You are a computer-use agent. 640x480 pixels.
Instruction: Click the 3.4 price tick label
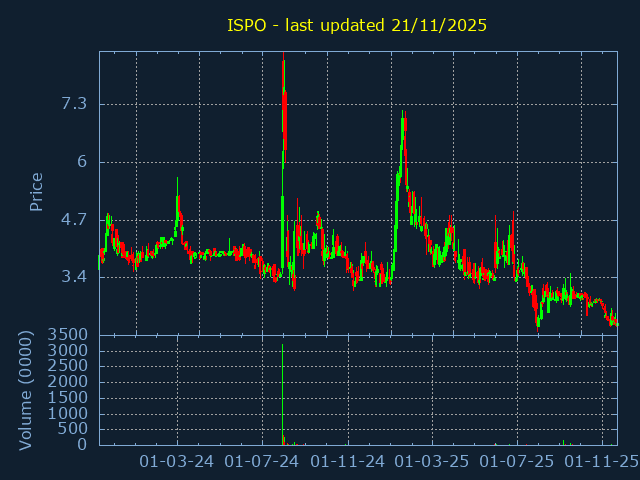click(74, 277)
